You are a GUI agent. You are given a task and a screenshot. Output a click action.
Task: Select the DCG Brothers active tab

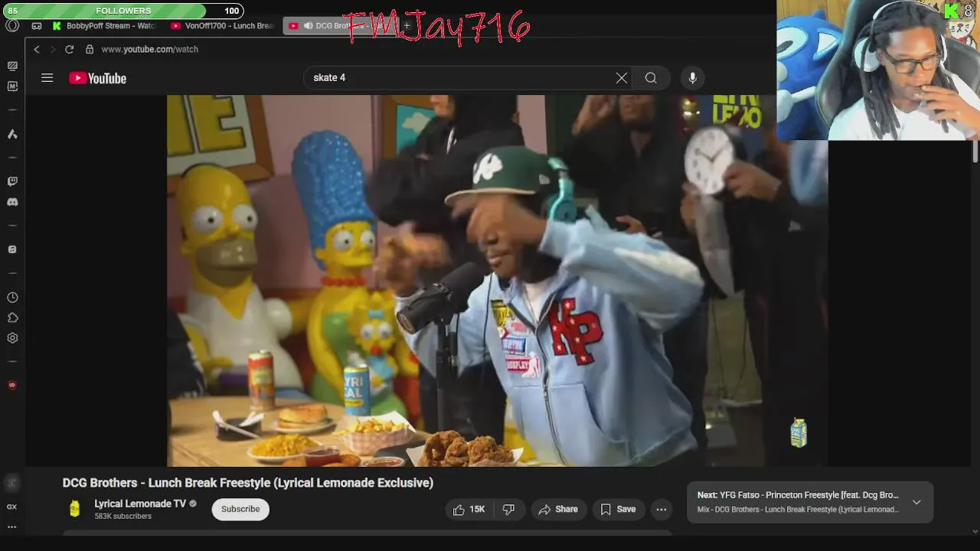tap(341, 26)
